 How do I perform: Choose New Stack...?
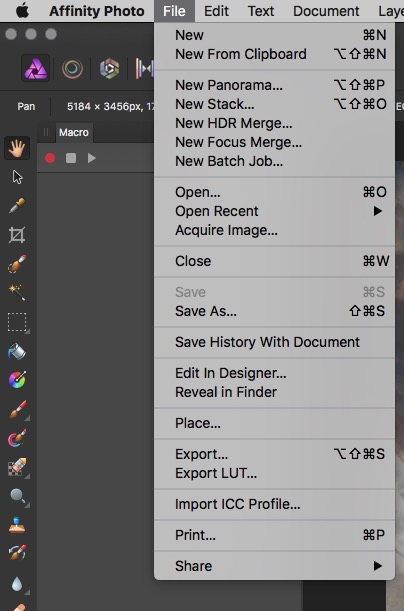pyautogui.click(x=274, y=104)
